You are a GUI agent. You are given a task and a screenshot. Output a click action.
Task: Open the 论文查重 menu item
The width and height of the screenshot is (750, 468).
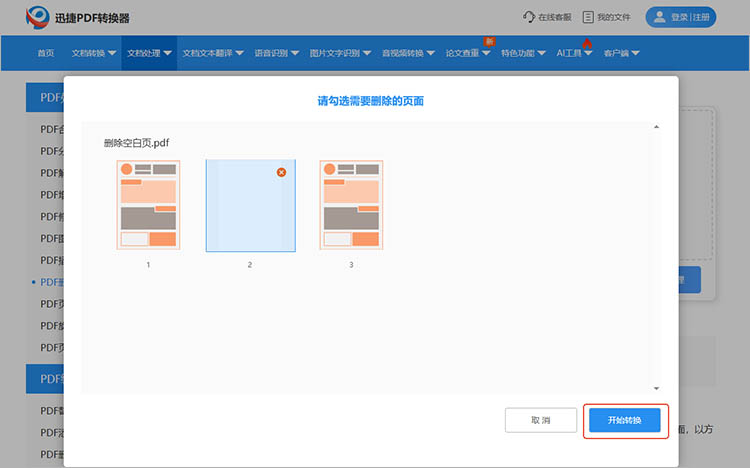tap(468, 53)
